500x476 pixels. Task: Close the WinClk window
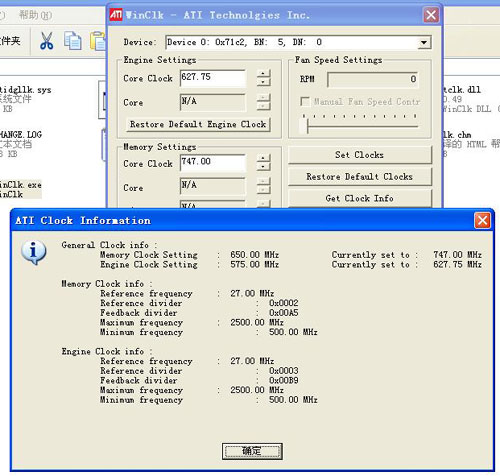tap(431, 15)
